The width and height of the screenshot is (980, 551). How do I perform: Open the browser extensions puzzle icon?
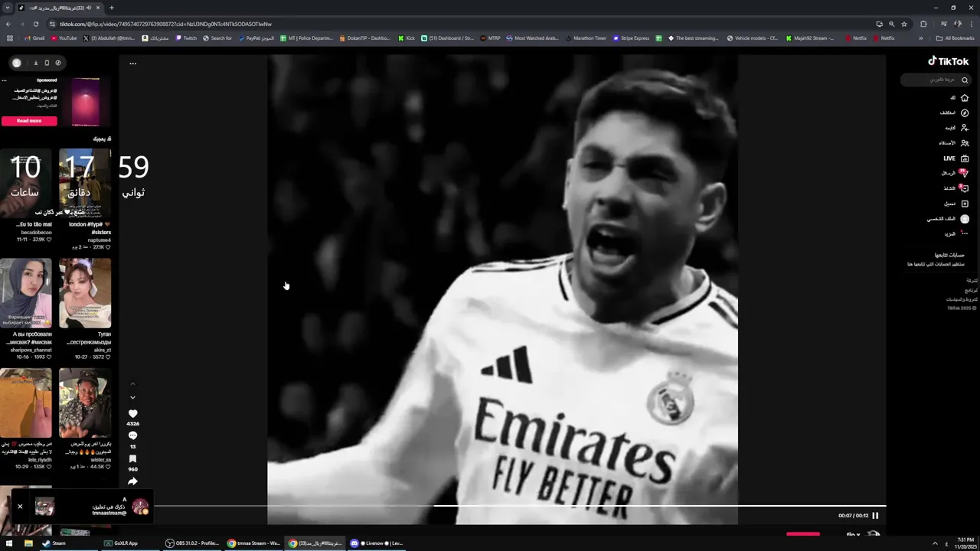pos(923,24)
